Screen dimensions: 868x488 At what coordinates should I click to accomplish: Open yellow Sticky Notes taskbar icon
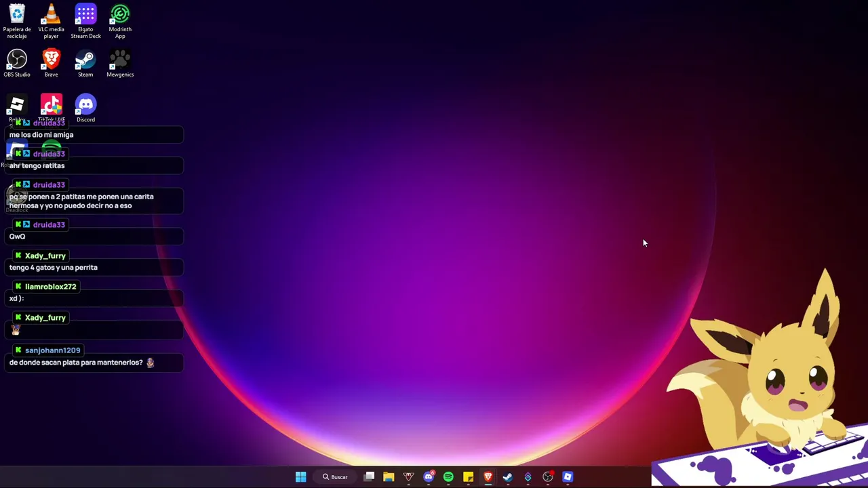coord(468,477)
